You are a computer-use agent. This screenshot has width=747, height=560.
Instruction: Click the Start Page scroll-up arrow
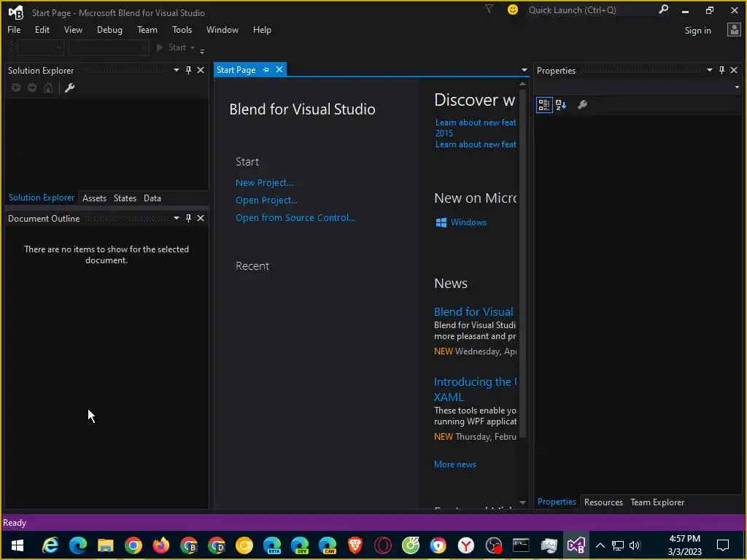522,84
